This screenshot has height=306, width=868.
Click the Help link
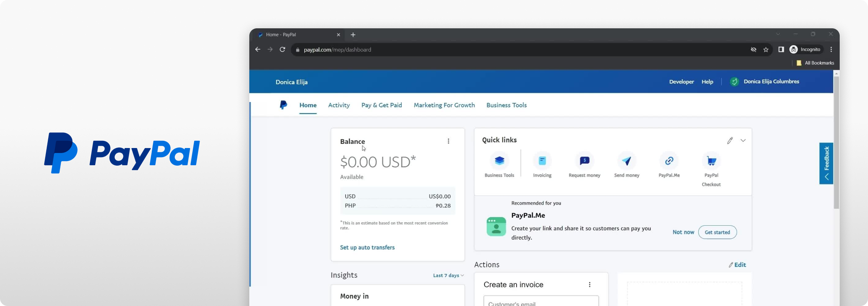707,82
